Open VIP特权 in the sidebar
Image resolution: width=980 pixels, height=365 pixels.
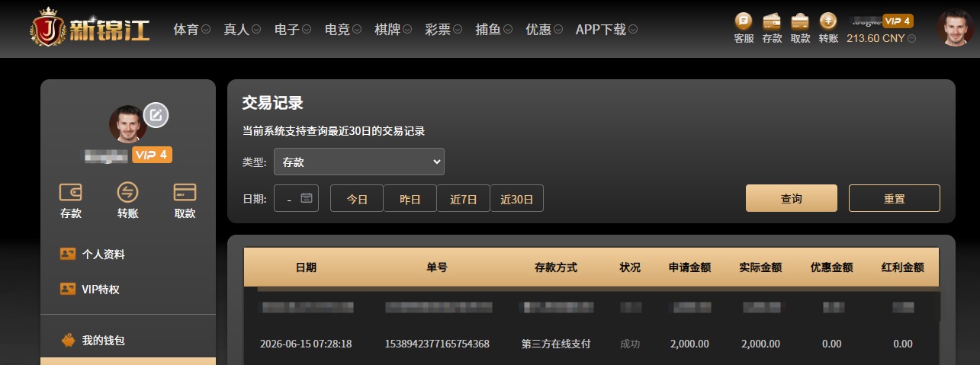point(101,290)
